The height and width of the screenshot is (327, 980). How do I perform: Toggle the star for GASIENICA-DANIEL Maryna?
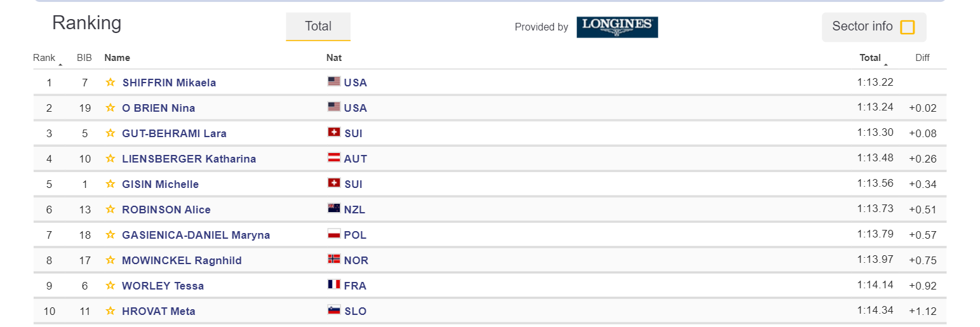pyautogui.click(x=111, y=235)
